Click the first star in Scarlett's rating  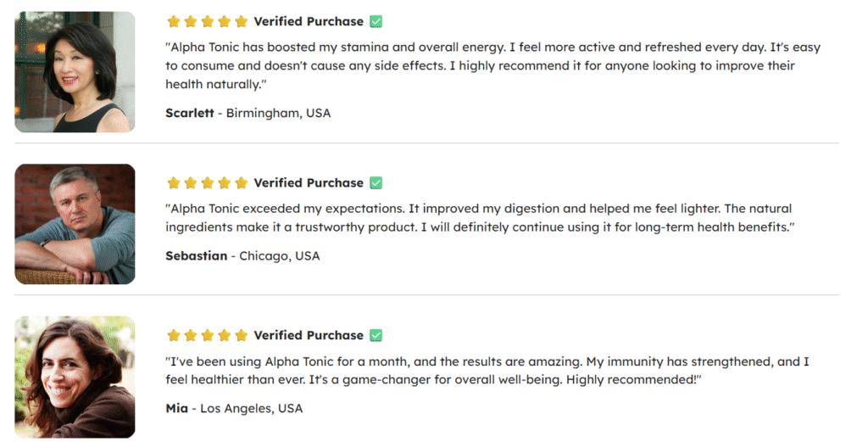[174, 21]
